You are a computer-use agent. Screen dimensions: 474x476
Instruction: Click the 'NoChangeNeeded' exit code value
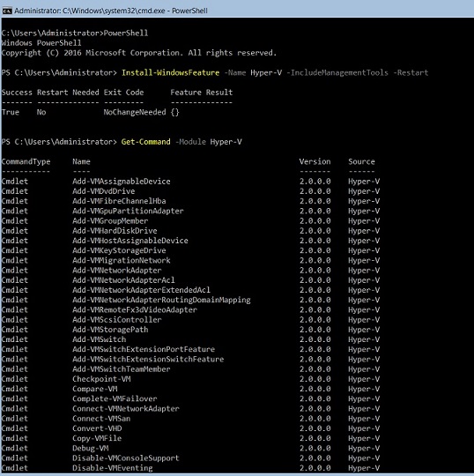coord(135,112)
